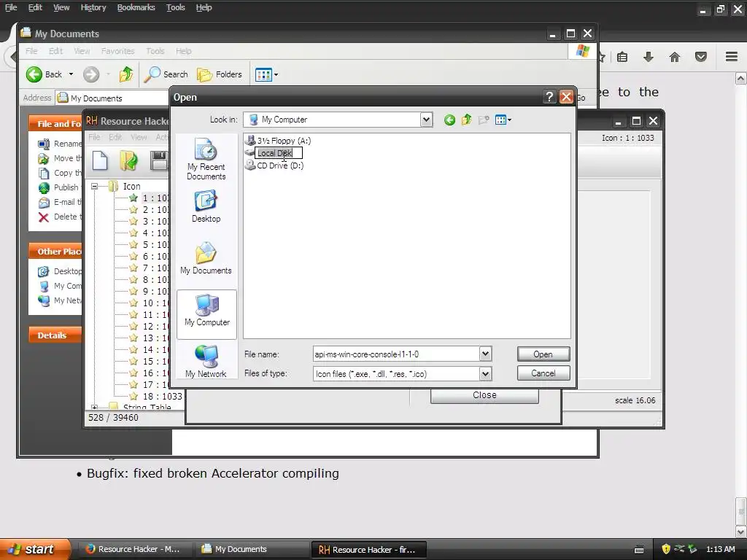The height and width of the screenshot is (560, 747).
Task: Open Tools menu in My Documents window
Action: (x=155, y=51)
